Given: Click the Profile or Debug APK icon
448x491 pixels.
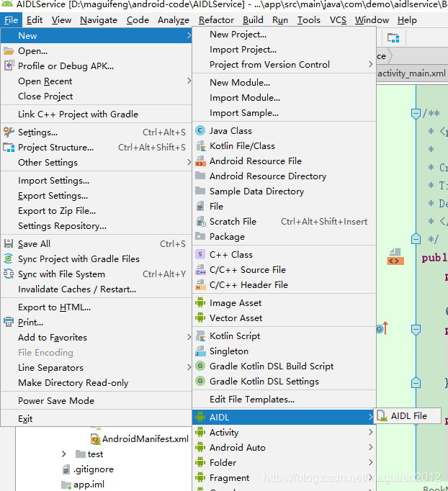Looking at the screenshot, I should [9, 66].
